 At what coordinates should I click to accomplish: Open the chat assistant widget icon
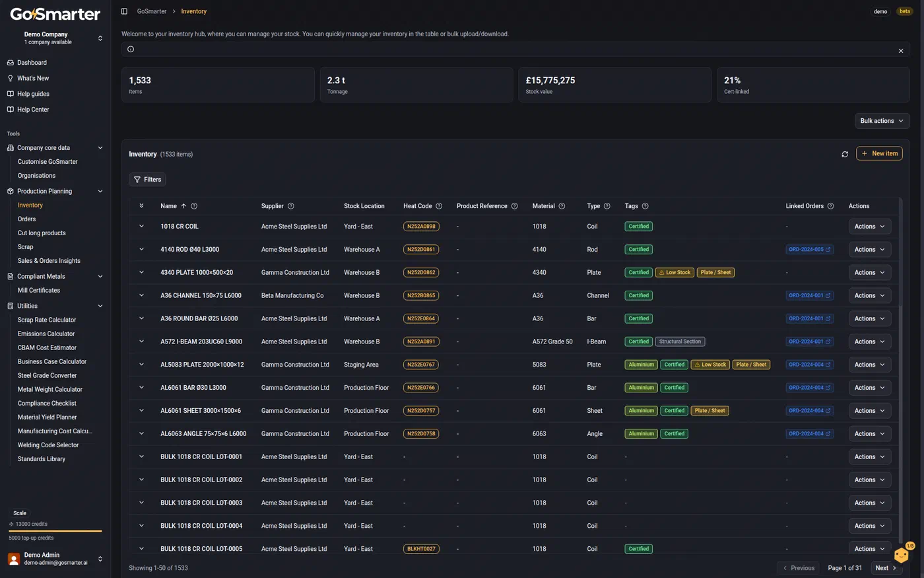pyautogui.click(x=902, y=555)
